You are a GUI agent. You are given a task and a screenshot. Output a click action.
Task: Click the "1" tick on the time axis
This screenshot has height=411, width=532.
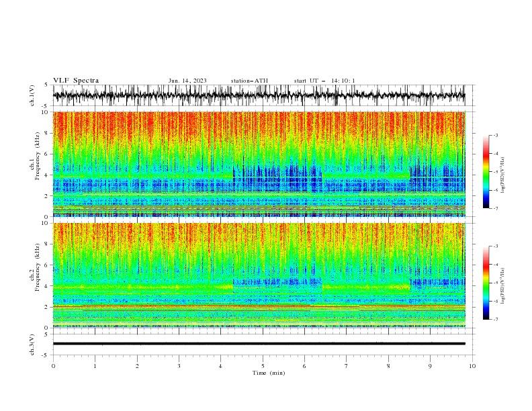tap(95, 366)
